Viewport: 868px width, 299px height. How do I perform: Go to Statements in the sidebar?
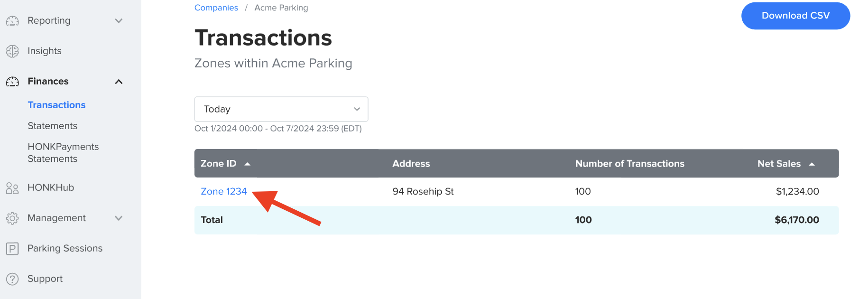pyautogui.click(x=52, y=126)
